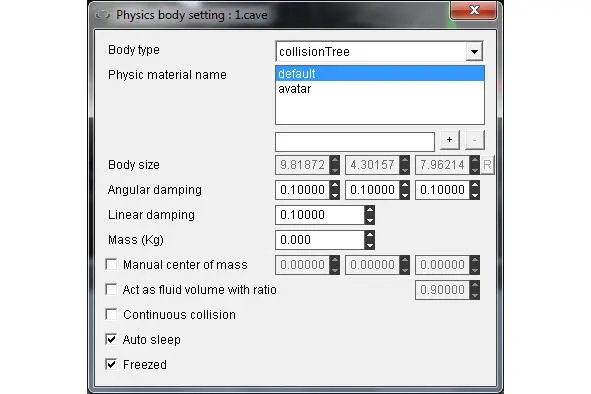Click the dialog title bar icon
The image size is (591, 394).
coord(102,15)
